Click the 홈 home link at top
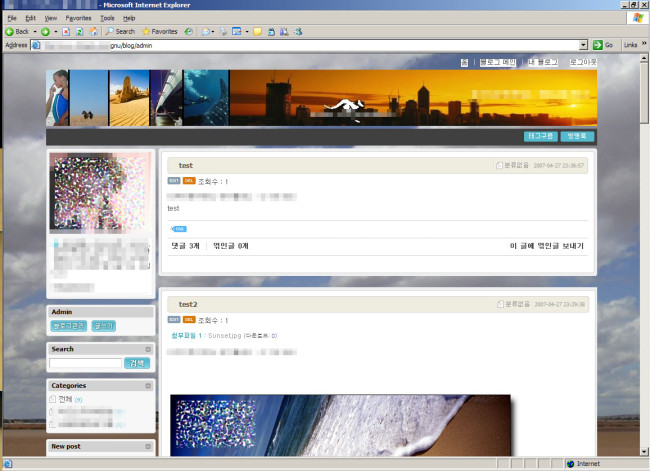650x471 pixels. point(464,62)
